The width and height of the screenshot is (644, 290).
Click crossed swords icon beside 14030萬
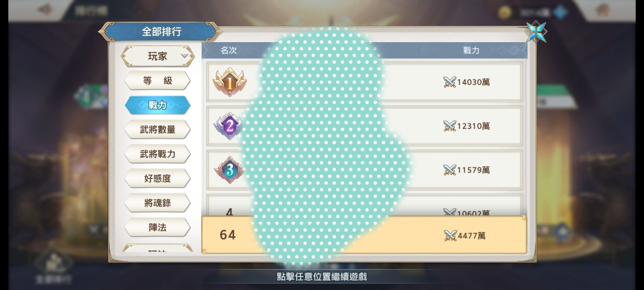[449, 82]
